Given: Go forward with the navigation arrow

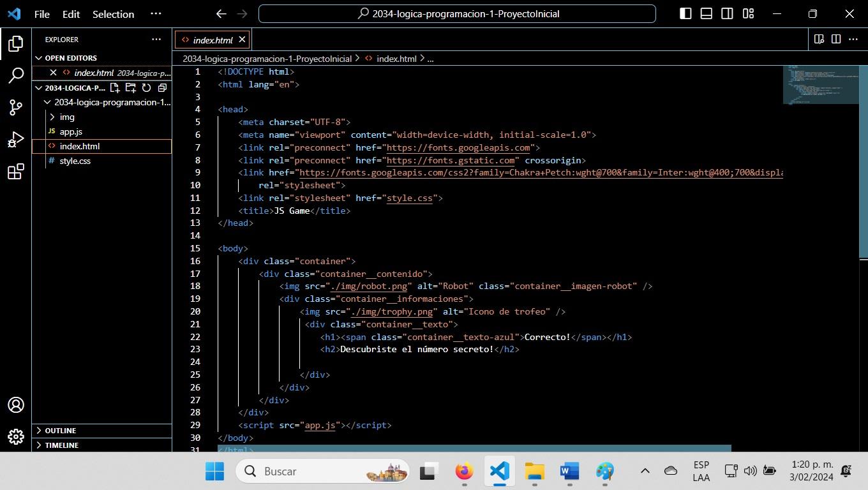Looking at the screenshot, I should coord(242,13).
